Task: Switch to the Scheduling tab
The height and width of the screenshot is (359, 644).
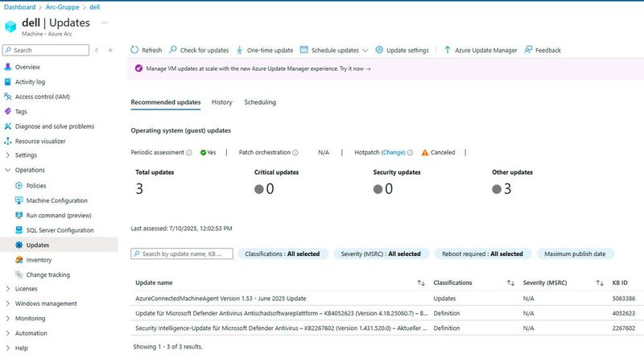Action: tap(260, 102)
